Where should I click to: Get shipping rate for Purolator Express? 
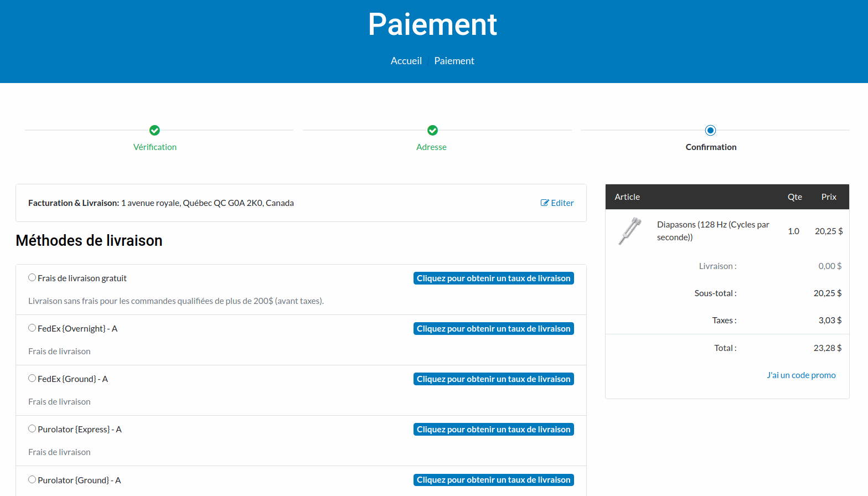coord(493,430)
